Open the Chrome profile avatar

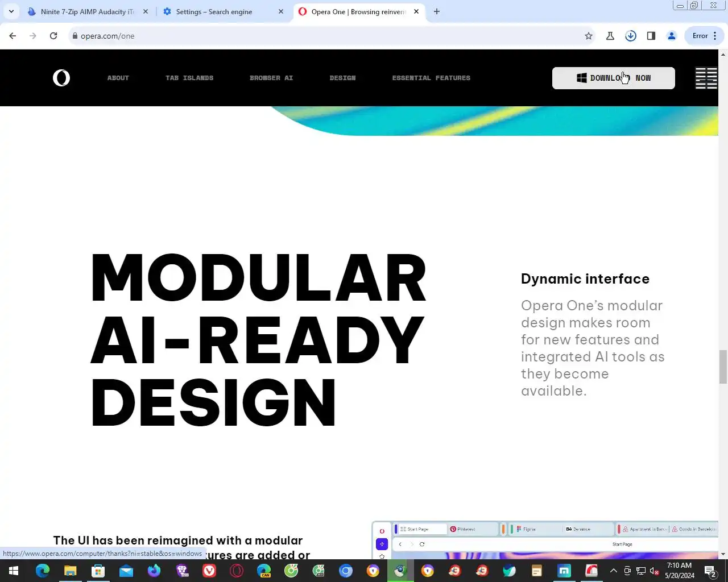point(672,36)
